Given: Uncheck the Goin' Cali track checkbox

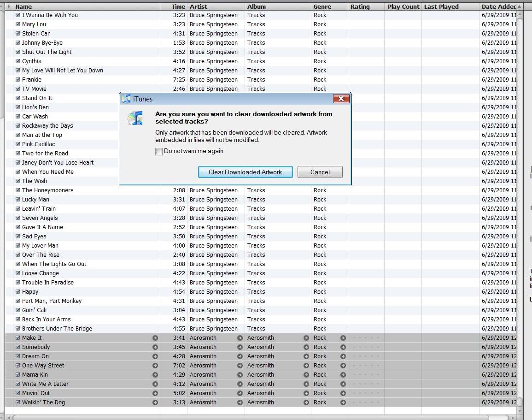Looking at the screenshot, I should 18,310.
